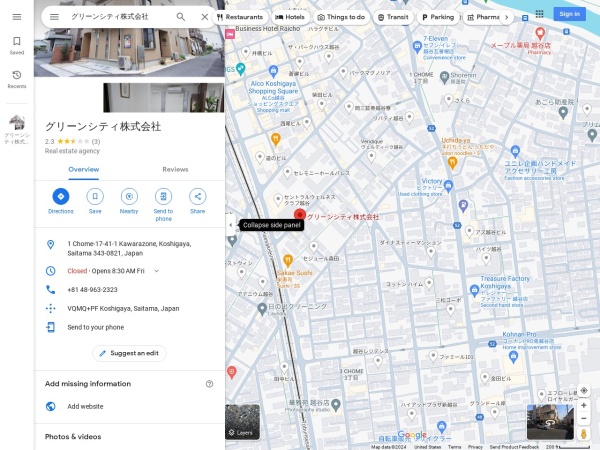The width and height of the screenshot is (600, 450).
Task: Click the search box menu icon
Action: (x=54, y=17)
